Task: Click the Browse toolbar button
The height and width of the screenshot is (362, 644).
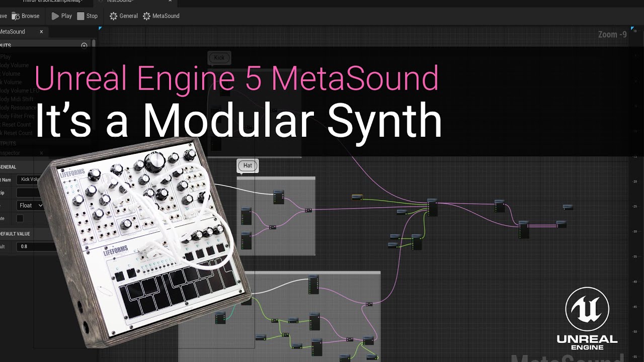Action: click(x=25, y=16)
